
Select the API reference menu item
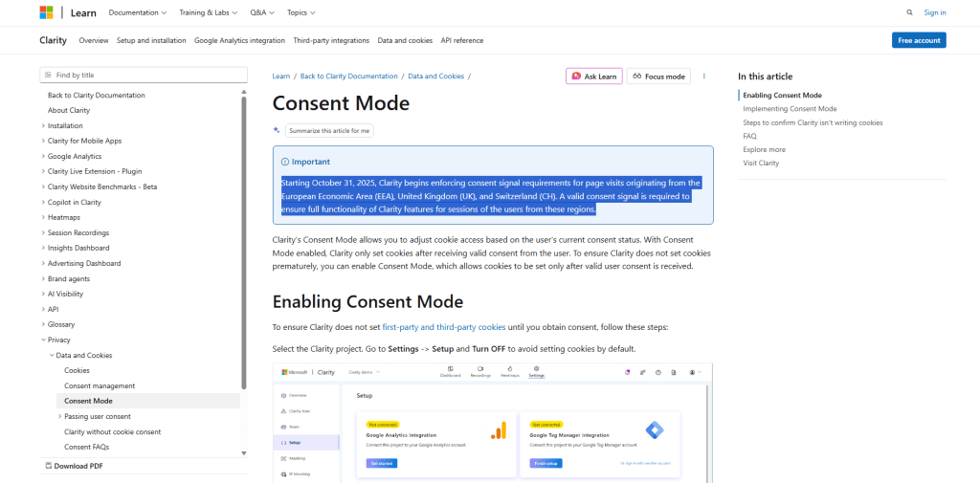click(461, 40)
